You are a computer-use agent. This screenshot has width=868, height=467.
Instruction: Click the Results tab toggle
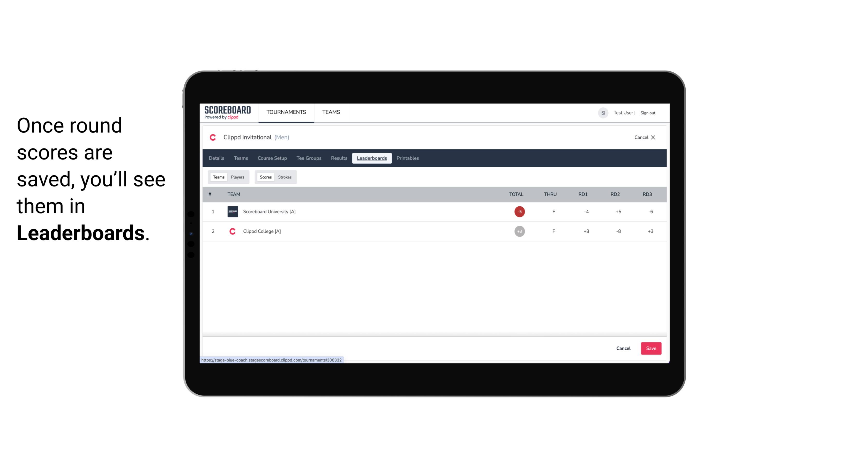[x=339, y=158]
